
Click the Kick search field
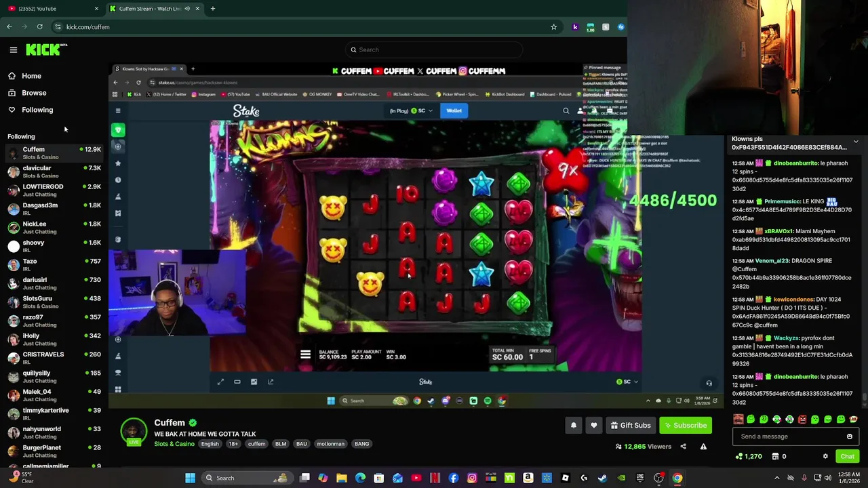coord(434,49)
